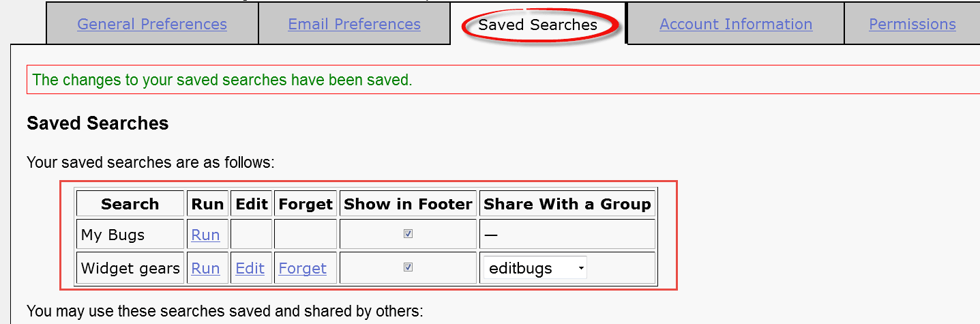Run the My Bugs saved search
The image size is (980, 324).
click(205, 235)
